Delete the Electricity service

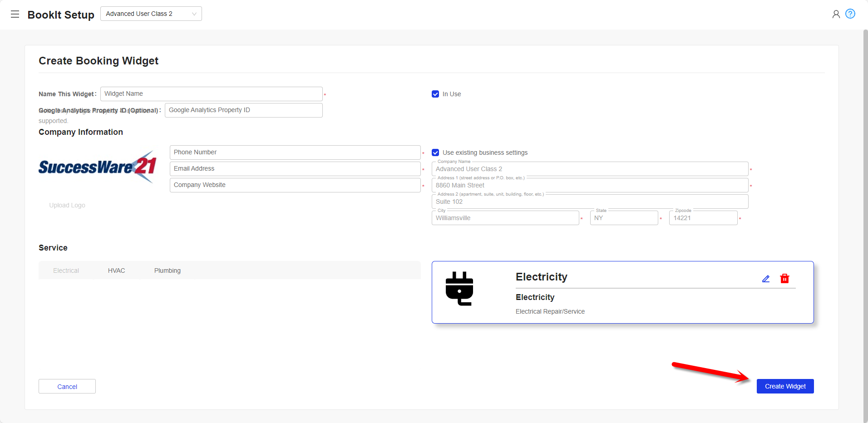coord(785,278)
